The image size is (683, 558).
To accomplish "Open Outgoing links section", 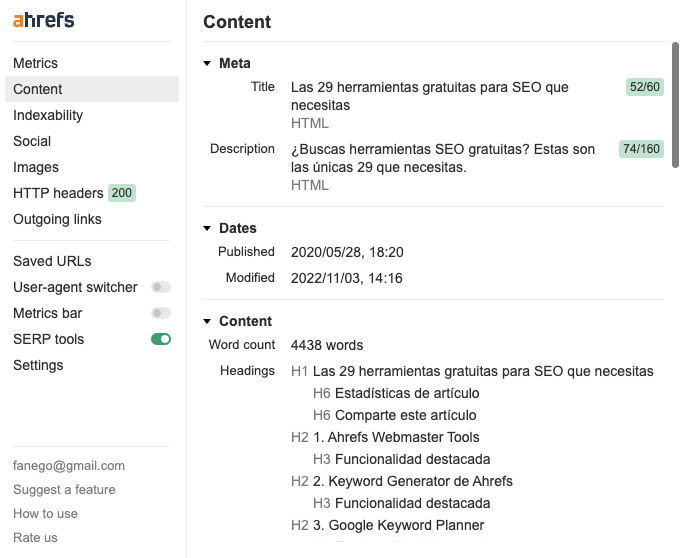I will click(x=57, y=219).
